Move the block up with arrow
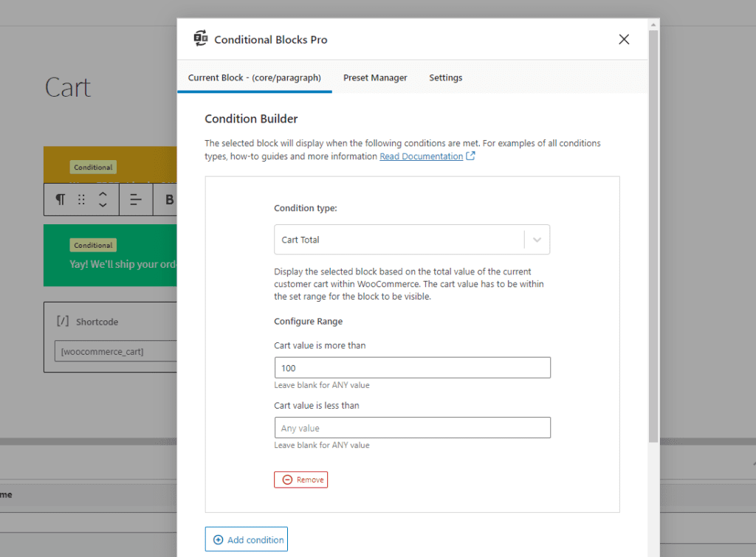Viewport: 756px width, 557px height. click(103, 194)
